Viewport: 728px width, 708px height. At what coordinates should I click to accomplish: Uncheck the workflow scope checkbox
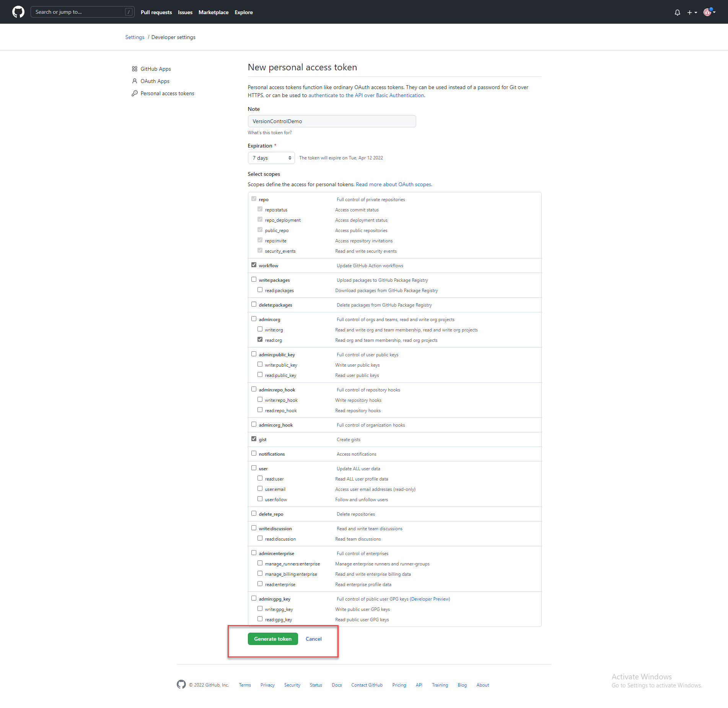pos(254,265)
